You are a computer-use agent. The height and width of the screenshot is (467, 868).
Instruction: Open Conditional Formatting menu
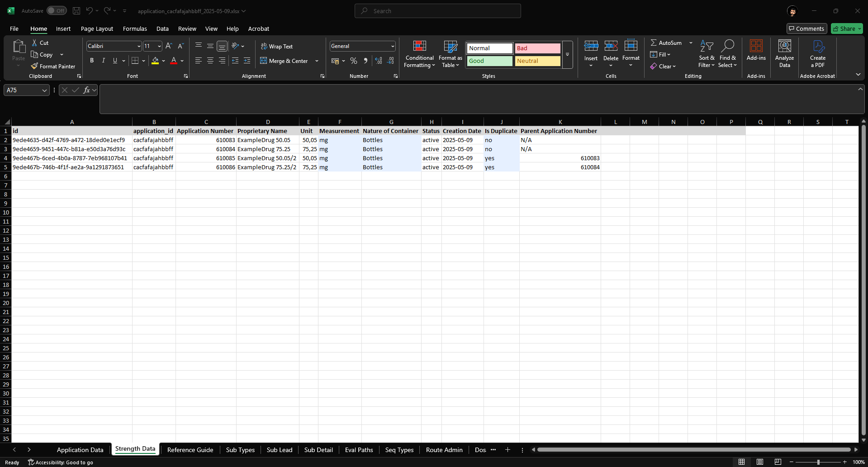419,54
